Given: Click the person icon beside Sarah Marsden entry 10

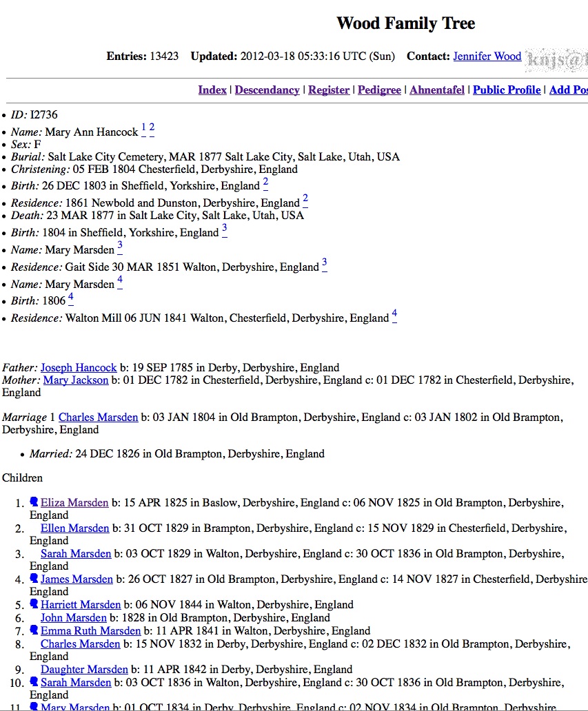Looking at the screenshot, I should point(34,682).
